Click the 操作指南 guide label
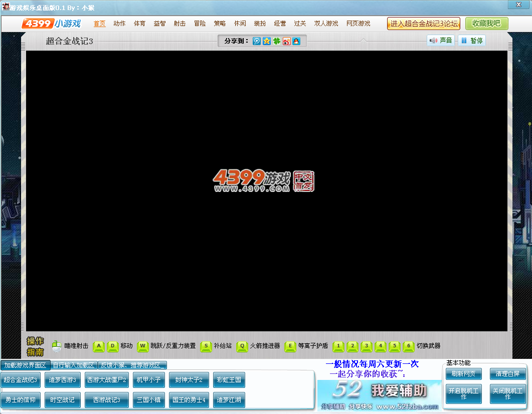Image resolution: width=532 pixels, height=414 pixels. pyautogui.click(x=35, y=346)
